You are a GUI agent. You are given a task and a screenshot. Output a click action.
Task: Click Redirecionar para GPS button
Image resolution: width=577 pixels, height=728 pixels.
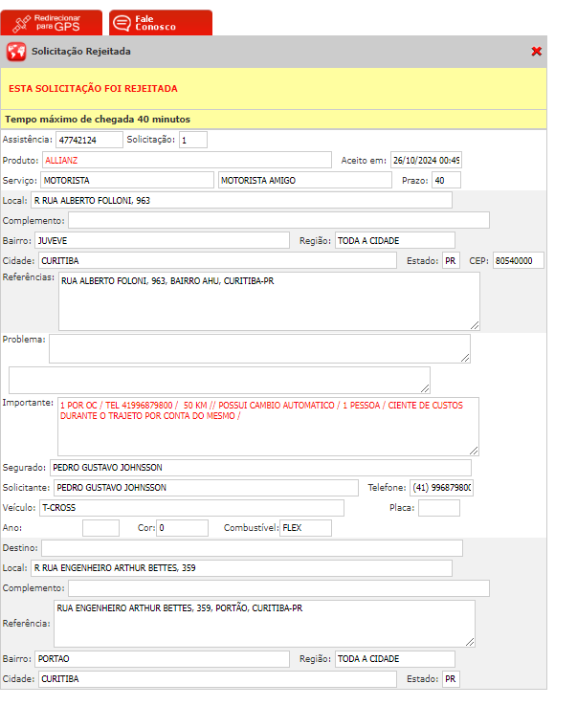tap(51, 22)
